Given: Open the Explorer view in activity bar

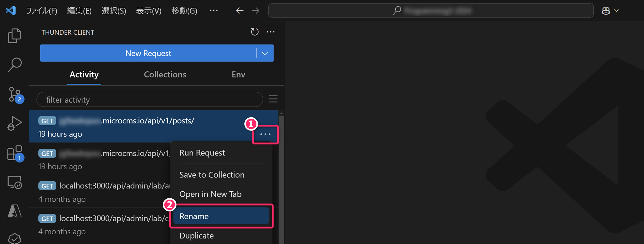Looking at the screenshot, I should point(14,36).
